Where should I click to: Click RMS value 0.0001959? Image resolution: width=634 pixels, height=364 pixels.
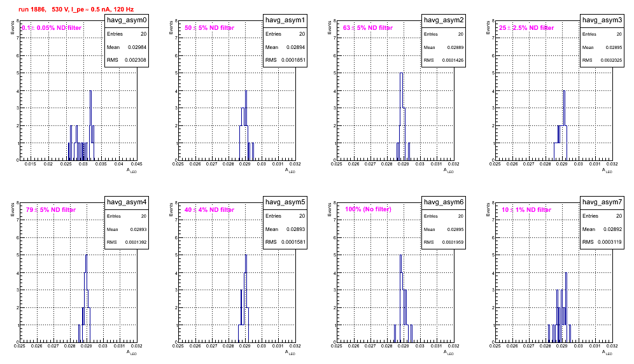pos(453,242)
